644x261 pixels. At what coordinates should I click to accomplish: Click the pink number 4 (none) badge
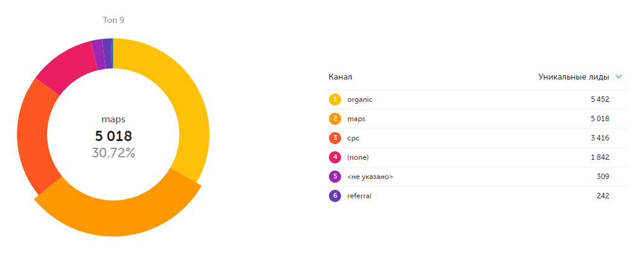click(334, 157)
